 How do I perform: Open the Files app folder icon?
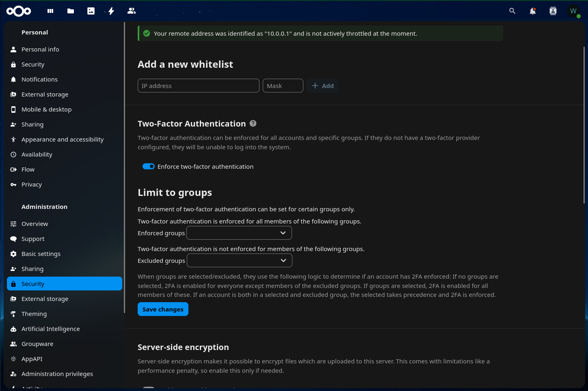point(71,11)
